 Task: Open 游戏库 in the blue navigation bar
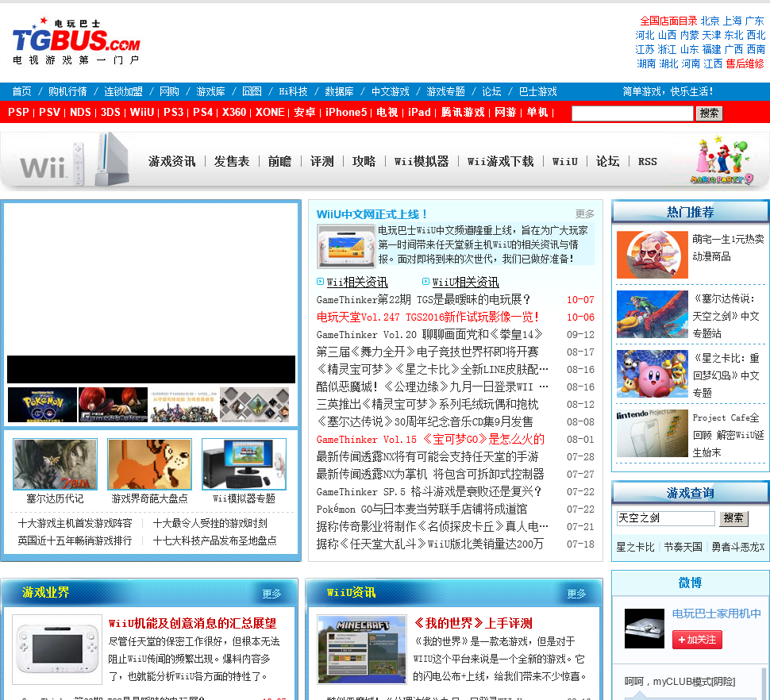click(210, 91)
